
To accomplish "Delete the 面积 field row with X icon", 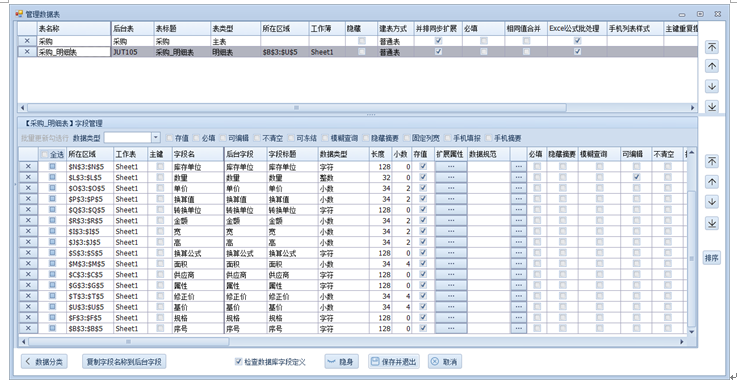I will click(x=28, y=264).
